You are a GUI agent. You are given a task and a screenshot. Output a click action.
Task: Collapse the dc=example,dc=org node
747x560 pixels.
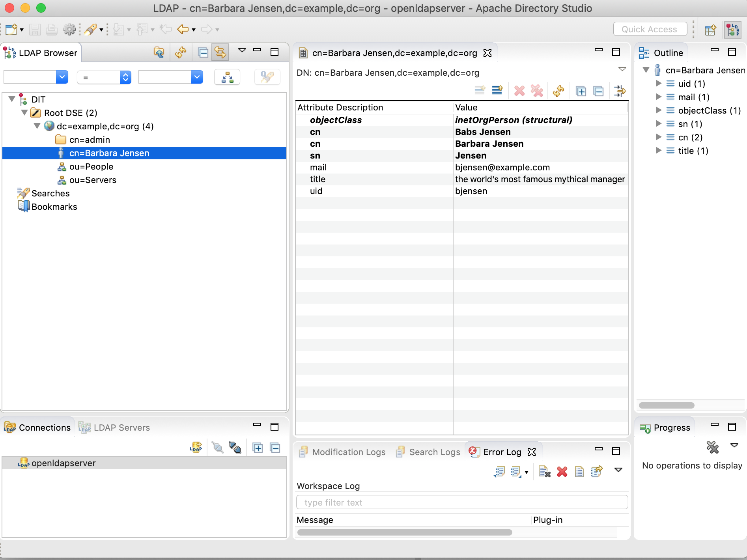pyautogui.click(x=37, y=126)
